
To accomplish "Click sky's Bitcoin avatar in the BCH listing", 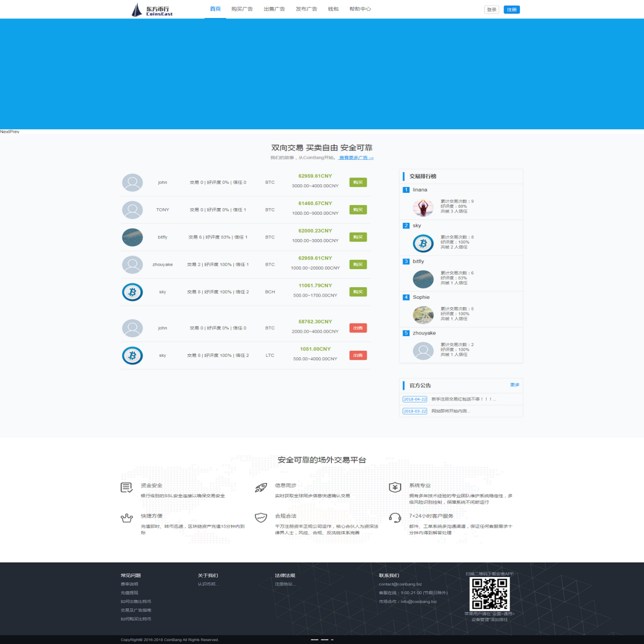I will [132, 292].
